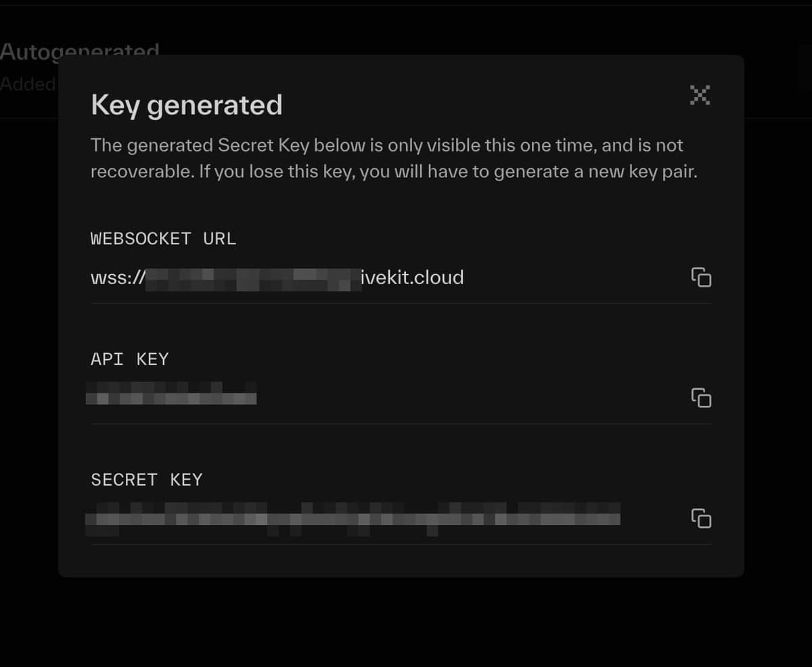812x667 pixels.
Task: Click the blurred Secret Key value
Action: 353,518
